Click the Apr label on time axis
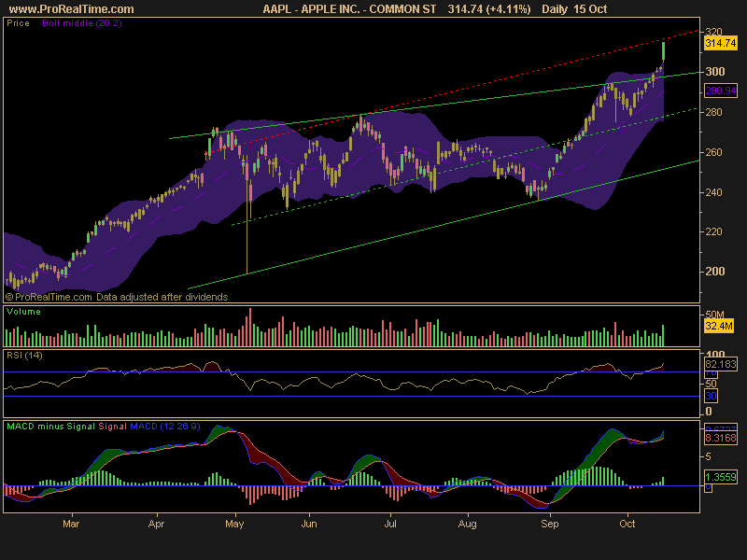Image resolution: width=747 pixels, height=560 pixels. (156, 524)
